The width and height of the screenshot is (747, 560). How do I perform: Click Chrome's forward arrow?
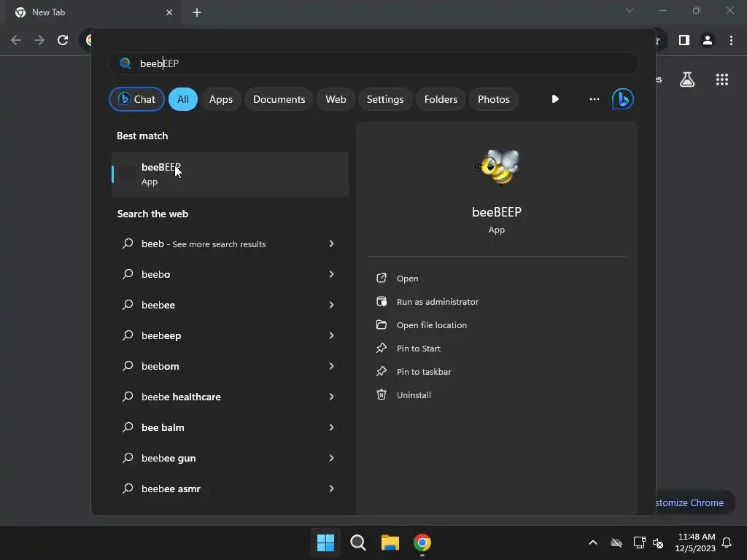click(x=39, y=40)
